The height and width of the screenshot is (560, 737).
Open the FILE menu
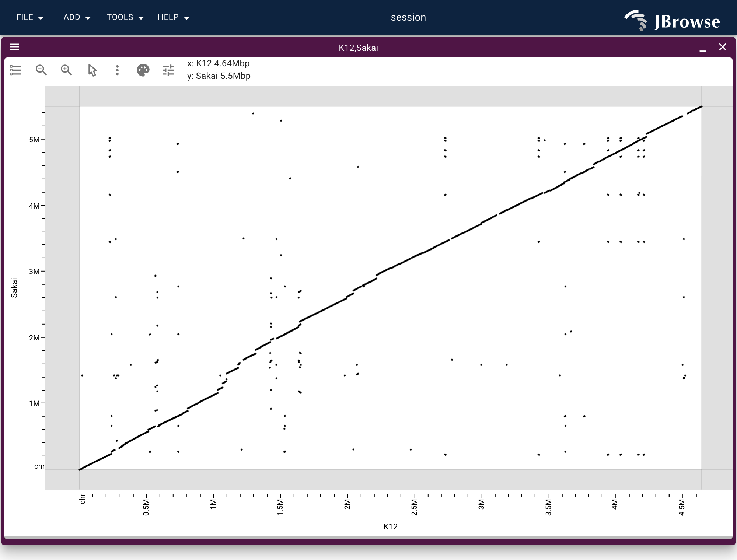point(30,17)
